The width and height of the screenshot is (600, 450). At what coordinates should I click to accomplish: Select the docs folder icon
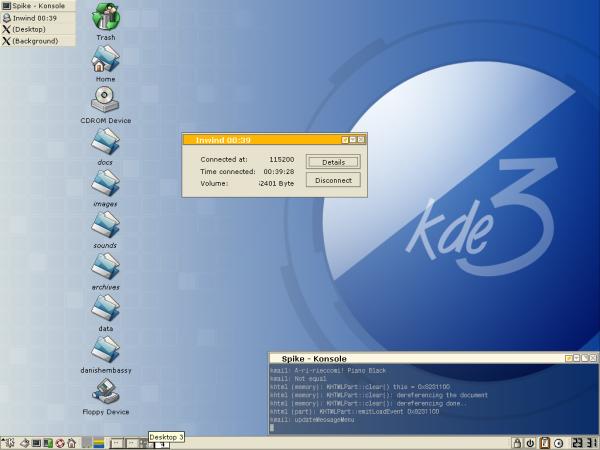pos(106,146)
